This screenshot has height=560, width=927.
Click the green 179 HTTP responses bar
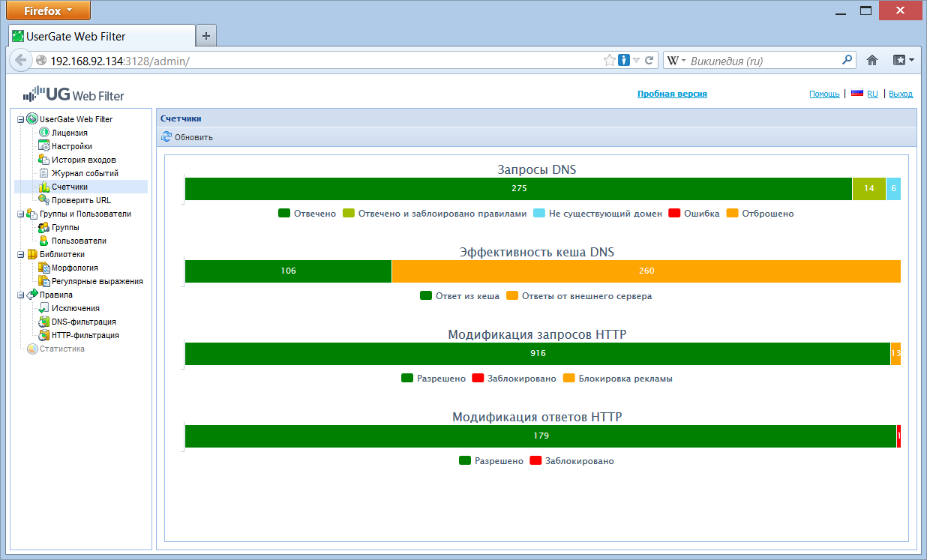[541, 436]
